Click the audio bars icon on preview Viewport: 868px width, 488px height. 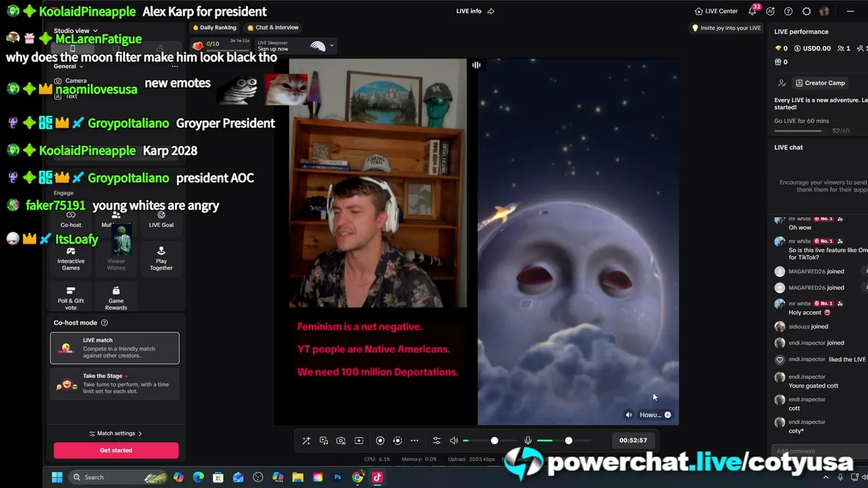(476, 65)
